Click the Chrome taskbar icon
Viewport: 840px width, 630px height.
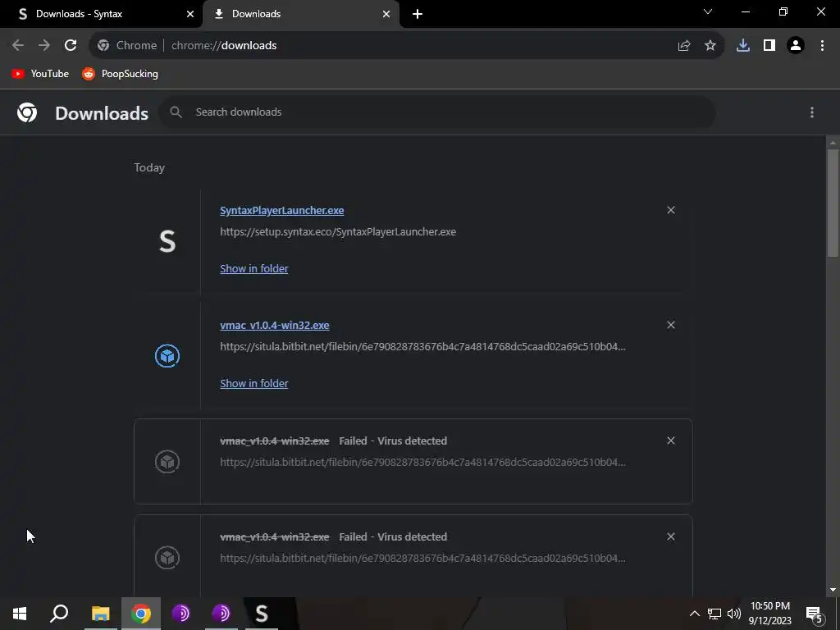[141, 614]
